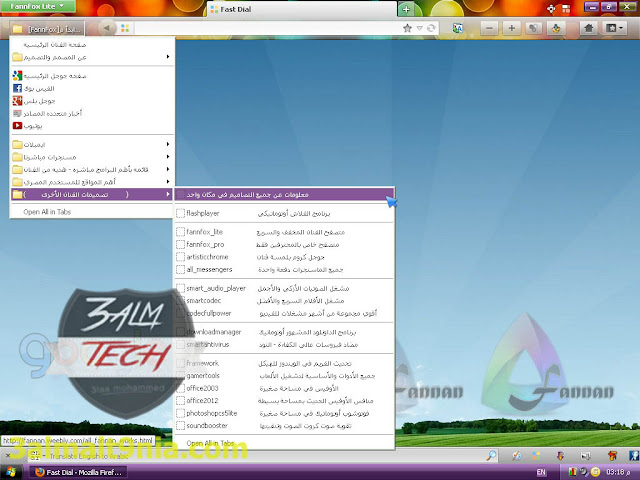Click the soundbooster entry
Screen dimensions: 640x480
click(x=284, y=425)
